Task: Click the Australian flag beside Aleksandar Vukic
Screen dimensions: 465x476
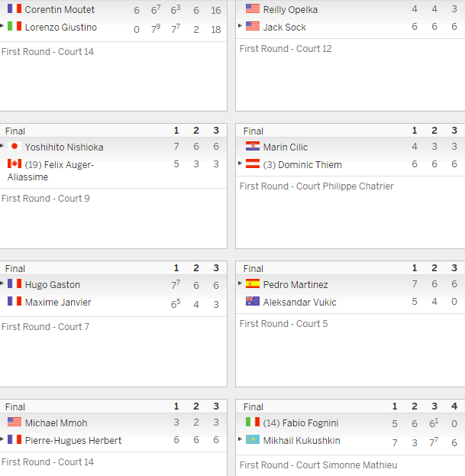Action: 253,301
